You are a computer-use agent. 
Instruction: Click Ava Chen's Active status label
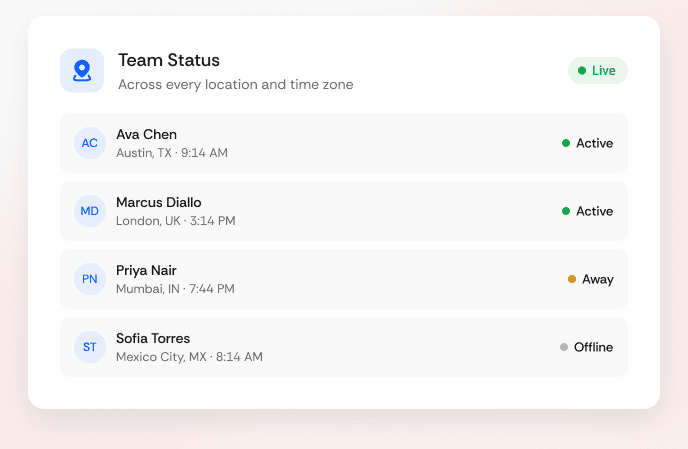click(x=595, y=143)
